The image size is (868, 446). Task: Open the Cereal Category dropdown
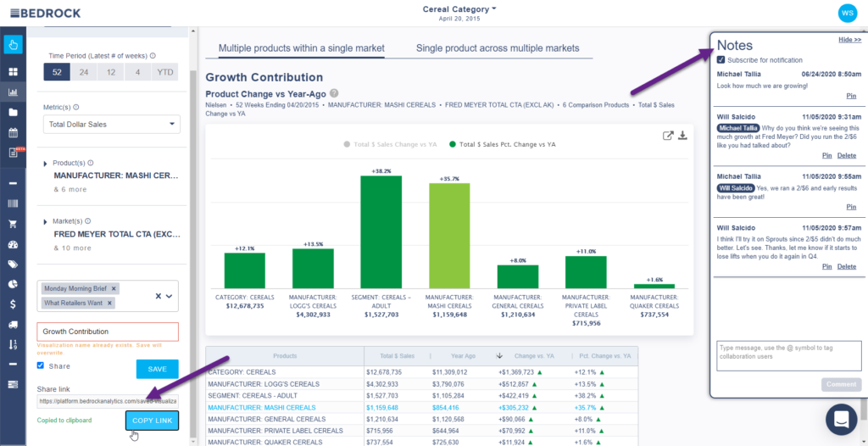459,8
